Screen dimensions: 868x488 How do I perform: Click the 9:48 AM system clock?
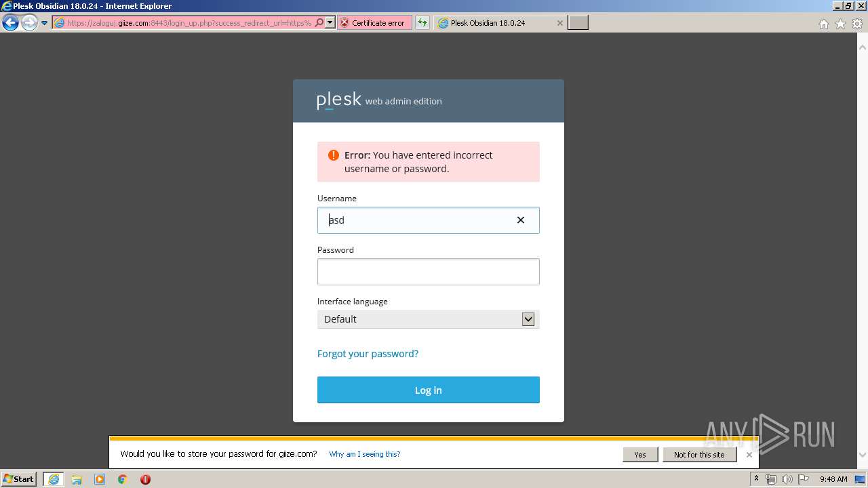point(833,479)
